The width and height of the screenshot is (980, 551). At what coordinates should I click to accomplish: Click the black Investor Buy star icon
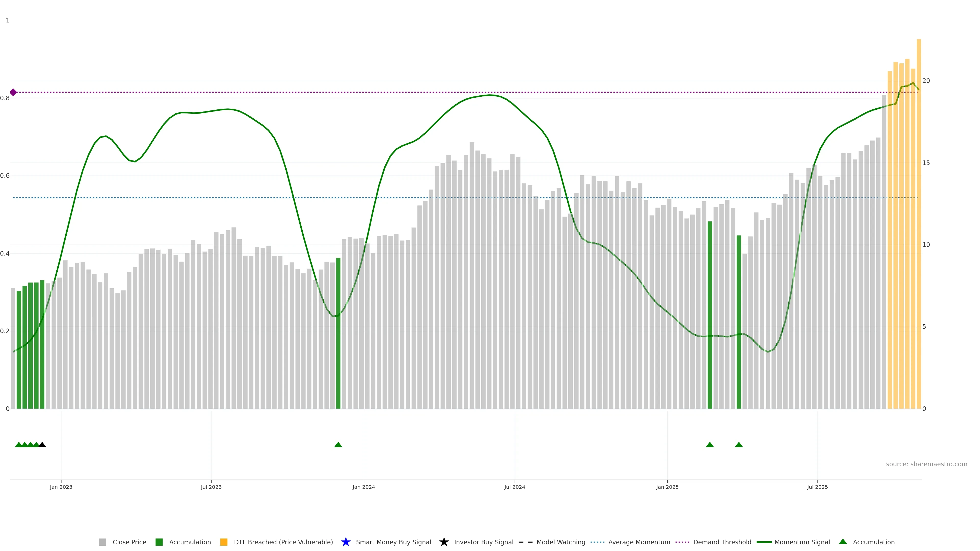(444, 542)
